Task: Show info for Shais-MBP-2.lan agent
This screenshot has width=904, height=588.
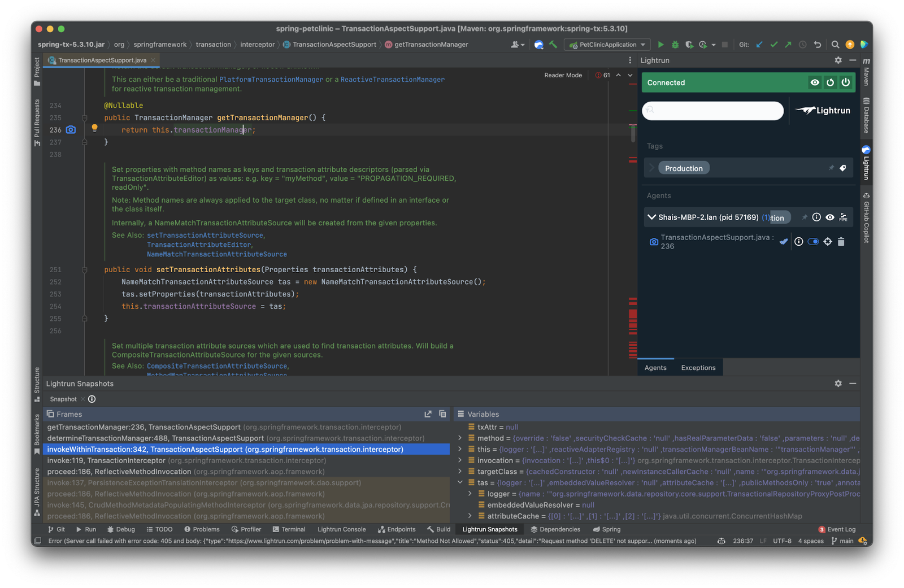Action: pos(816,217)
